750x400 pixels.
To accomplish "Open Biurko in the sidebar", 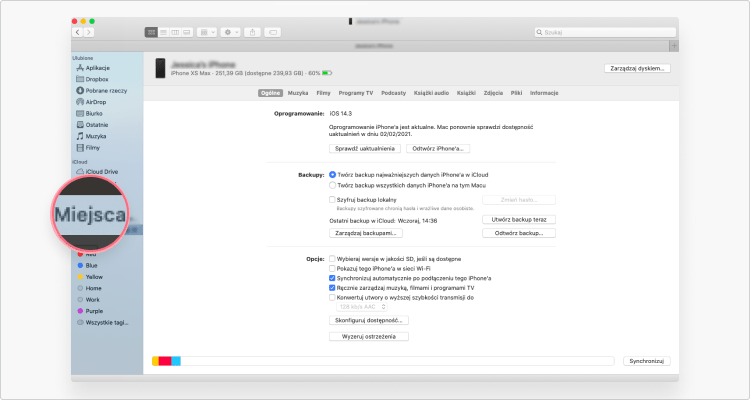I will (89, 113).
